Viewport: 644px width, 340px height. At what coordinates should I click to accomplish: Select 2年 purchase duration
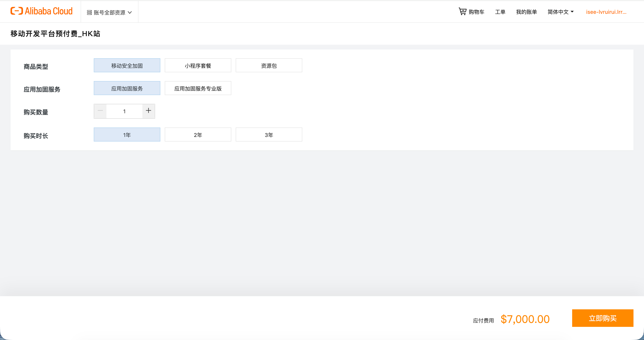click(x=198, y=135)
